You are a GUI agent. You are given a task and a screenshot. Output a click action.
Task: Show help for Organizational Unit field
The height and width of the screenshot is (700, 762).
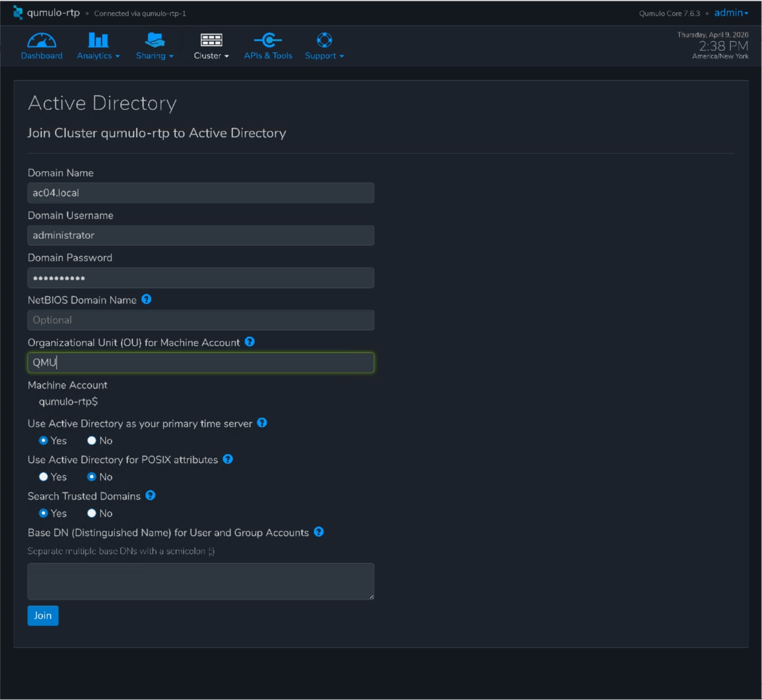(x=250, y=342)
